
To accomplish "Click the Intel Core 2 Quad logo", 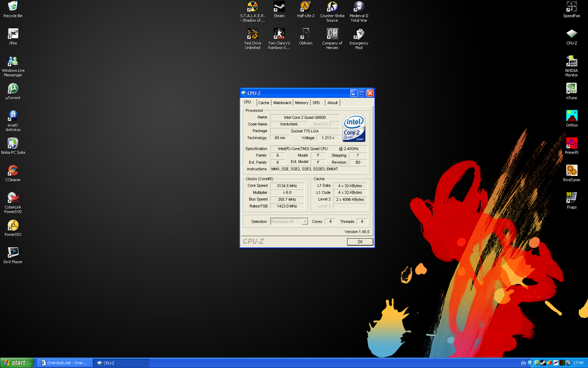I will (354, 128).
